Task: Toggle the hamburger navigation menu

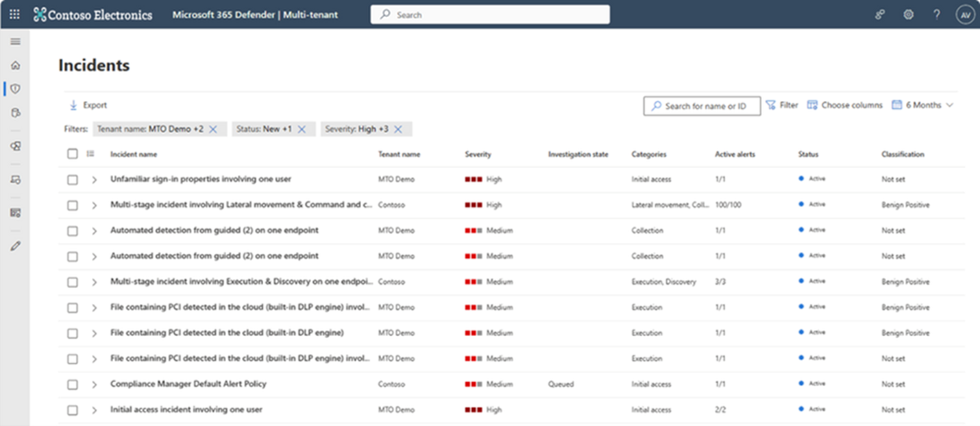Action: pos(15,42)
